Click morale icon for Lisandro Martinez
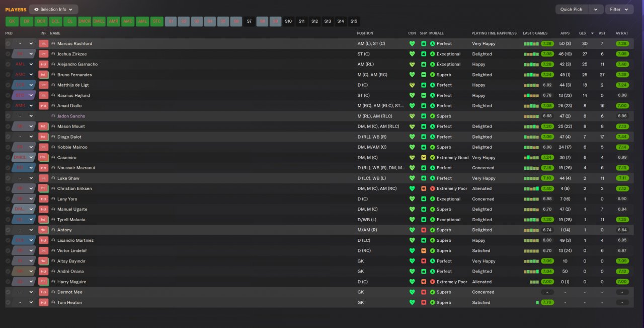The image size is (644, 328). (432, 240)
